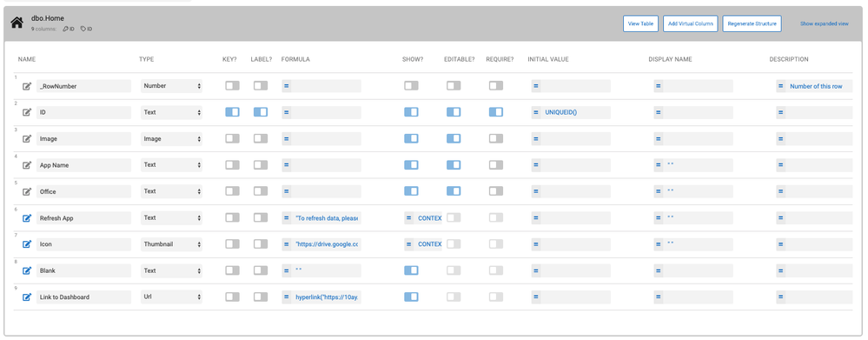
Task: Click the Link to Dashboard name field
Action: [83, 297]
